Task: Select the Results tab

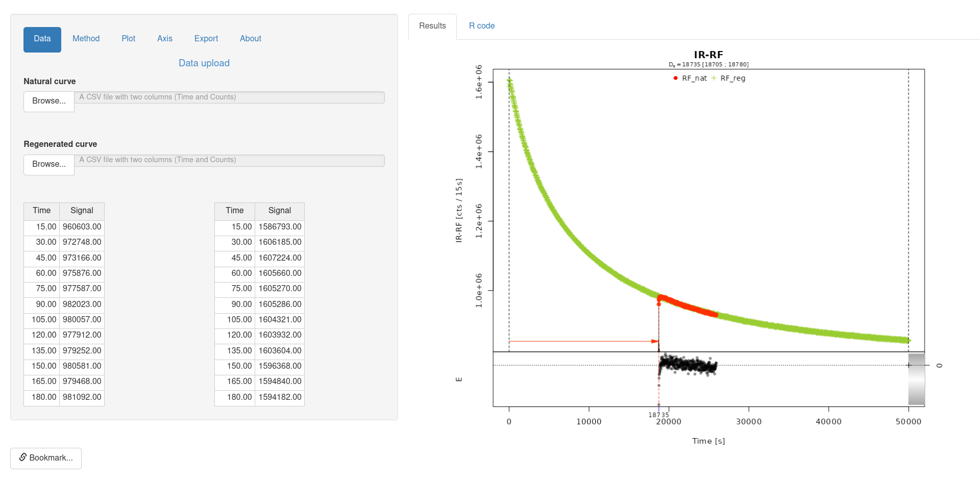Action: point(432,26)
